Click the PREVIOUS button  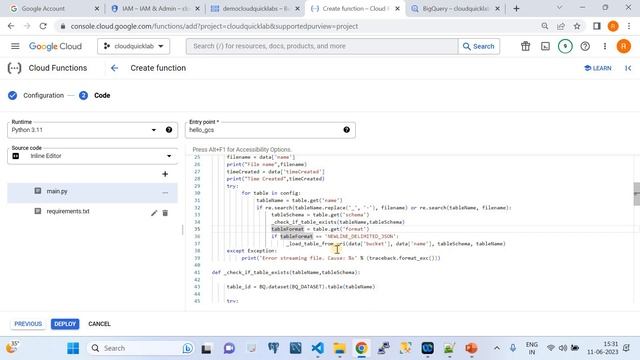(28, 324)
